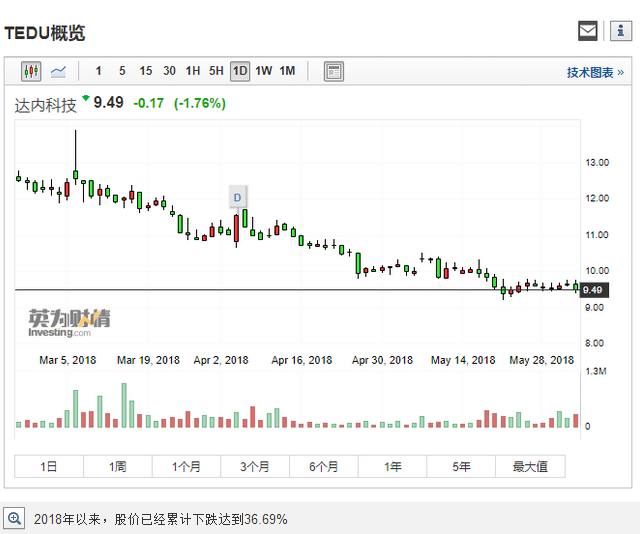Open the news calendar toolbar icon

click(333, 71)
